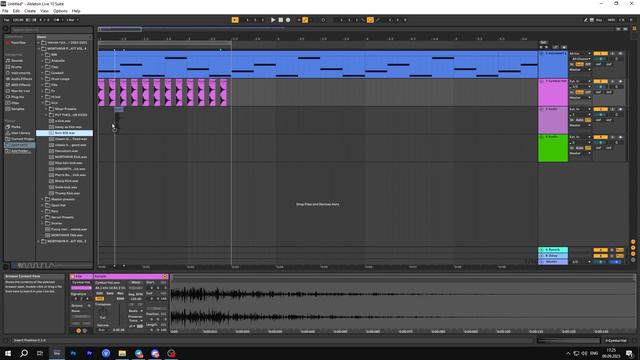Viewport: 640px width, 360px height.
Task: Set track 2 monitor to Auto
Action: (580, 92)
